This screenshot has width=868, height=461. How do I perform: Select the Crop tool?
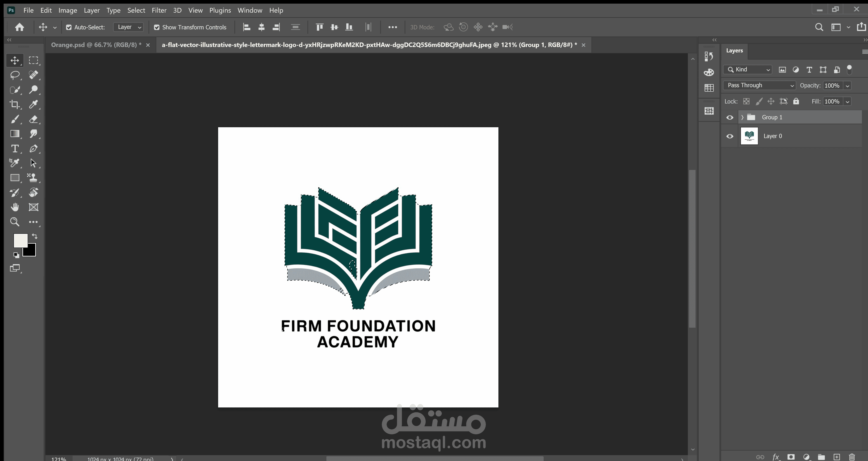point(14,104)
